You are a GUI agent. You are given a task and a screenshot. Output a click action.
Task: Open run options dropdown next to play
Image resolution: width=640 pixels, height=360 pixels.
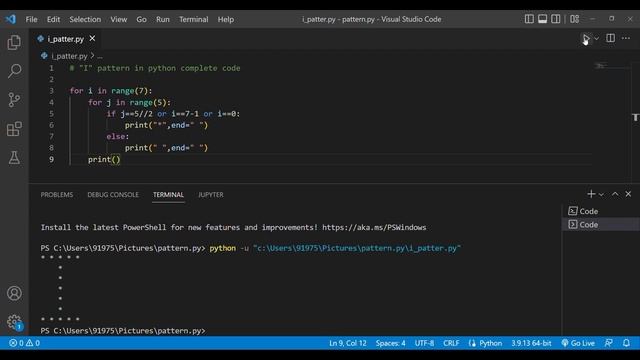[x=597, y=39]
